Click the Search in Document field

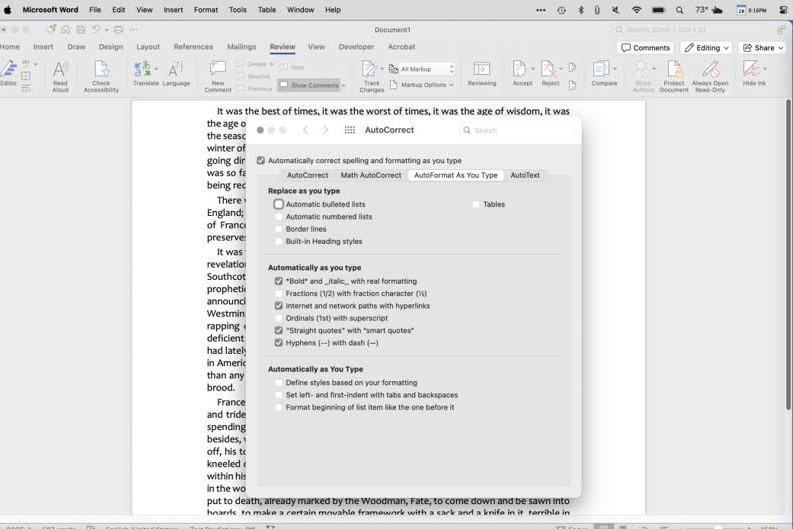[692, 30]
